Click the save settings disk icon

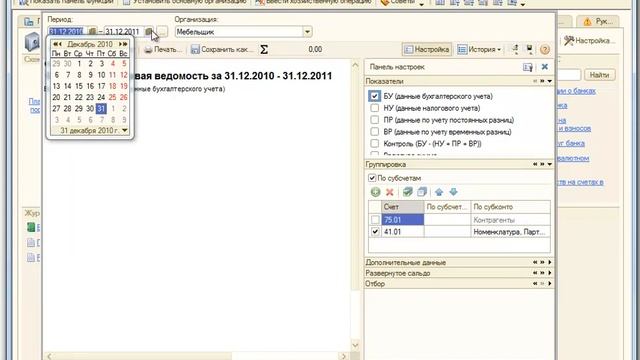coord(529,49)
